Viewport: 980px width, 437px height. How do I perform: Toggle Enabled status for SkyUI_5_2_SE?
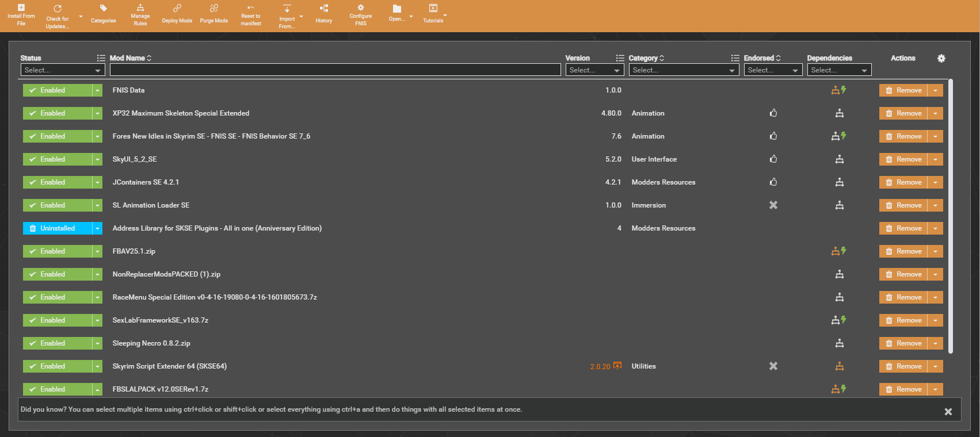coord(58,159)
